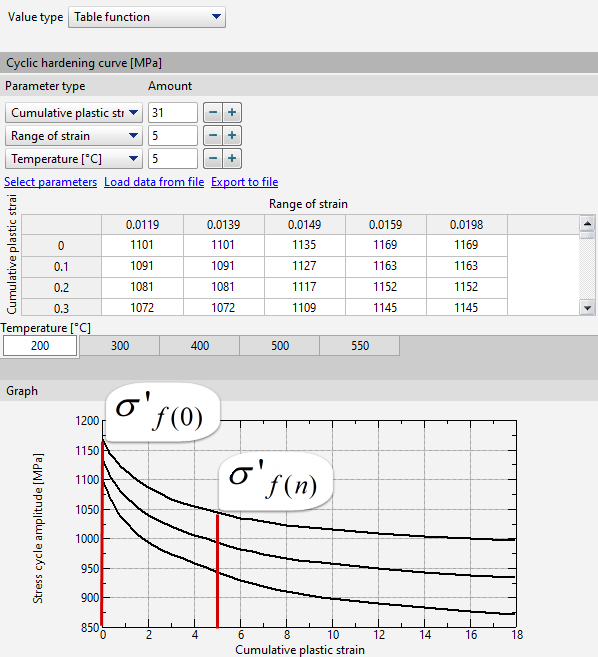
Task: Click cell 1163 in the 0.0198 column
Action: coord(466,266)
